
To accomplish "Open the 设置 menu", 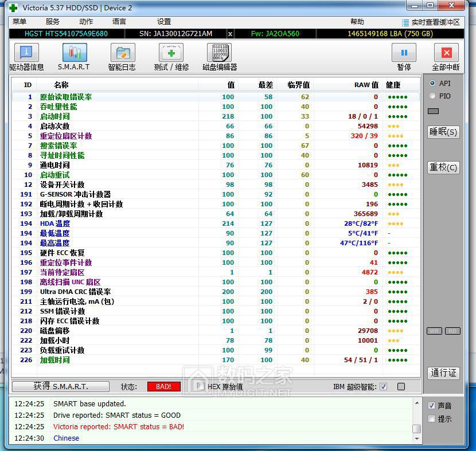I will click(164, 22).
